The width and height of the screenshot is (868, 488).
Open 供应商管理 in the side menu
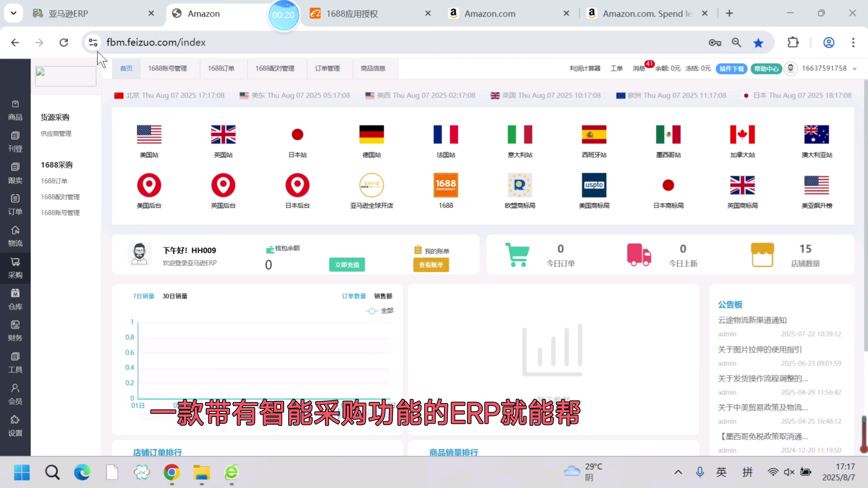point(56,134)
